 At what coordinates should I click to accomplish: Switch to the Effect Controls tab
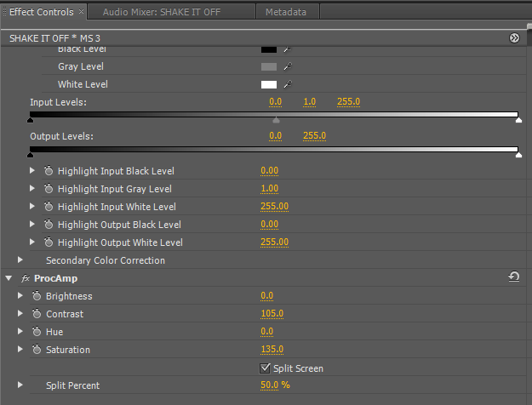(x=42, y=12)
